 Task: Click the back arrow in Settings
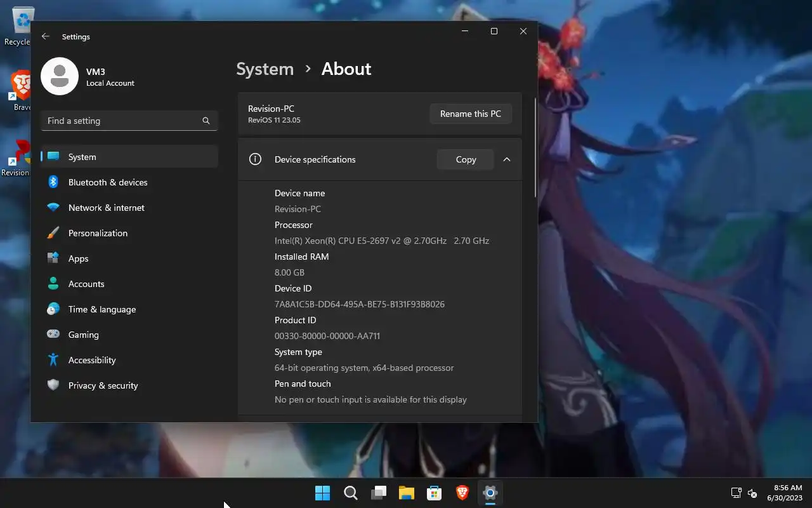point(46,37)
